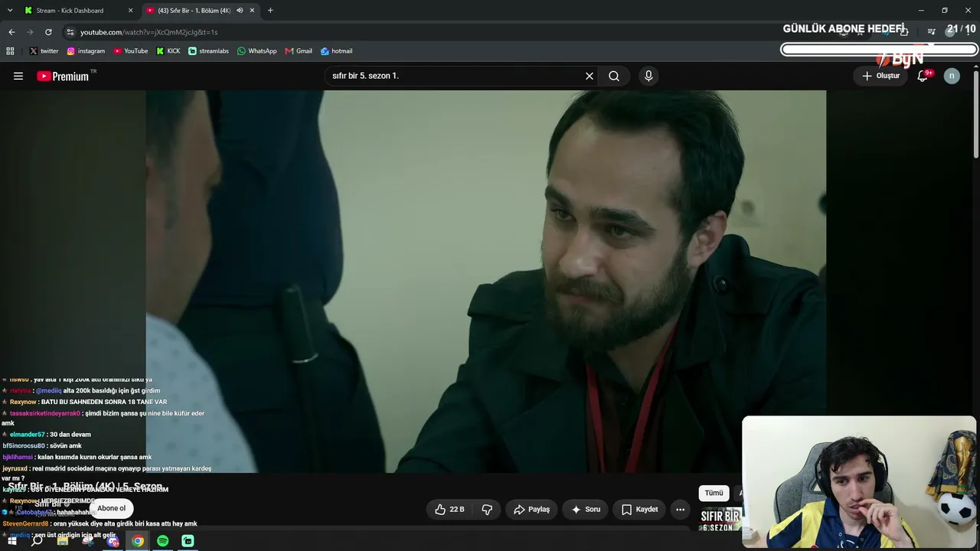Screen dimensions: 980x551
Task: Open the account avatar menu
Action: (952, 76)
